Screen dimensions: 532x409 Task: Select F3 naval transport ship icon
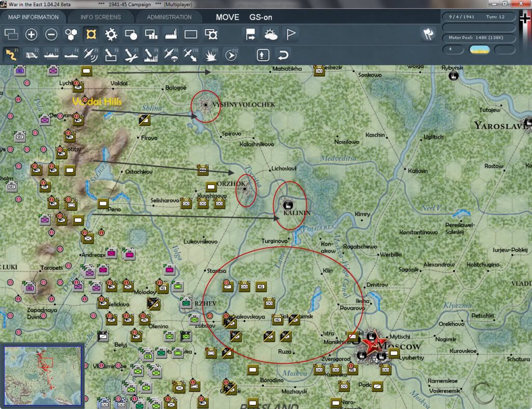pyautogui.click(x=51, y=55)
